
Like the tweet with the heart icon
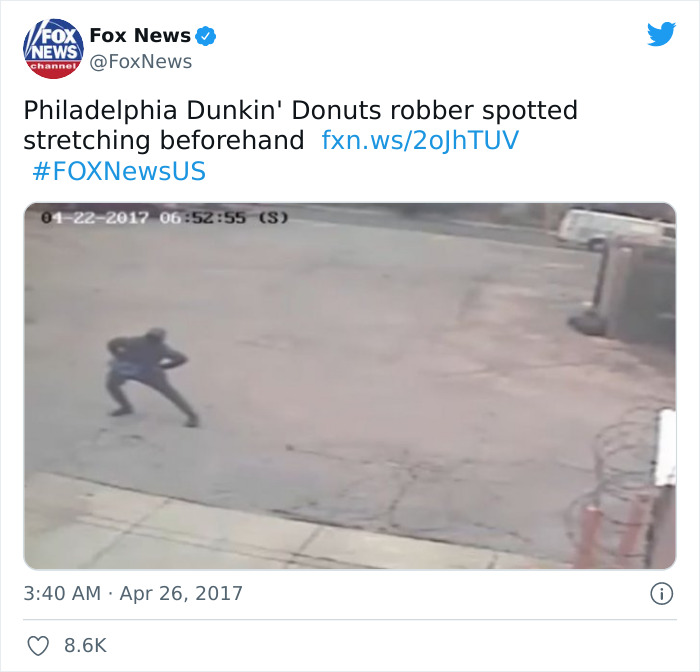pos(38,646)
